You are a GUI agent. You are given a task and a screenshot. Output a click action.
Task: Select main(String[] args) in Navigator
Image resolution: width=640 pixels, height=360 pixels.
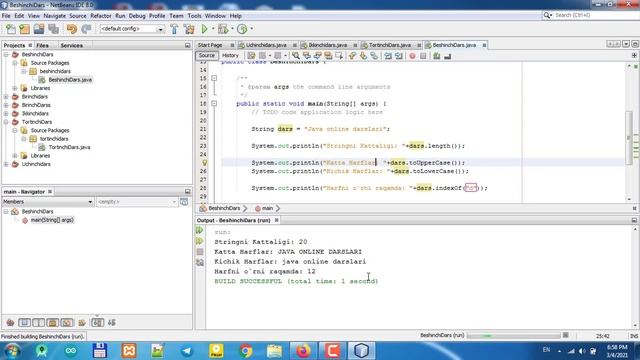pos(52,220)
